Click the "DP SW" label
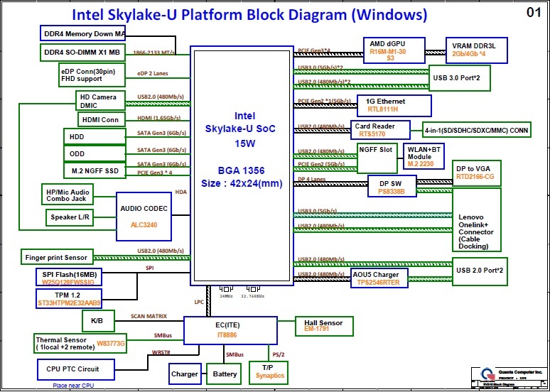Viewport: 550px width, 392px height. [x=392, y=184]
